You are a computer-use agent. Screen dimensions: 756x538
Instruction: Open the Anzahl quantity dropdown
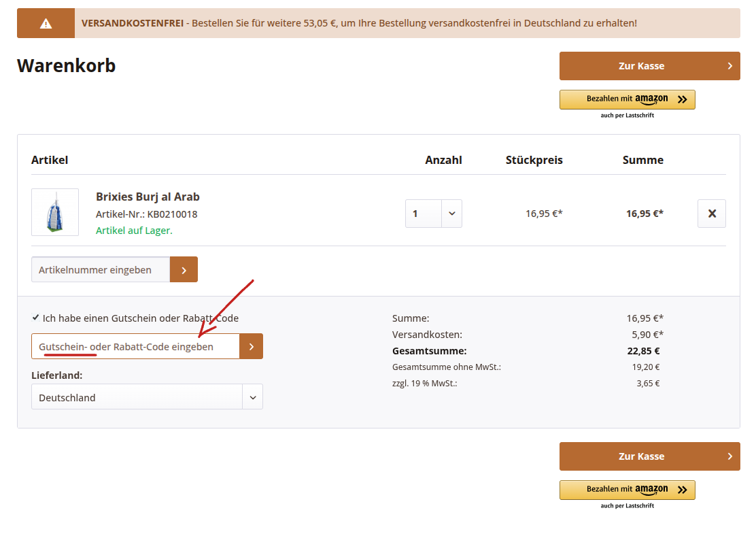pyautogui.click(x=451, y=214)
